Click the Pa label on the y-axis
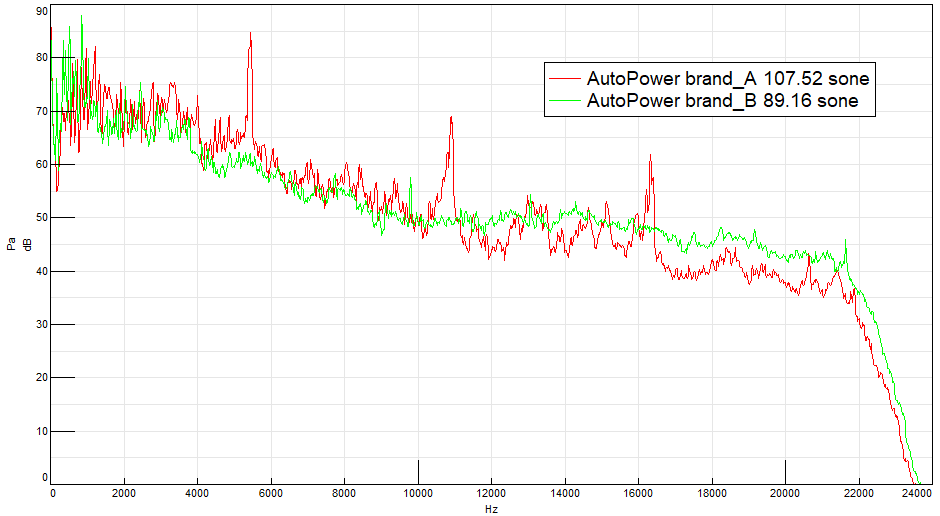 click(10, 245)
